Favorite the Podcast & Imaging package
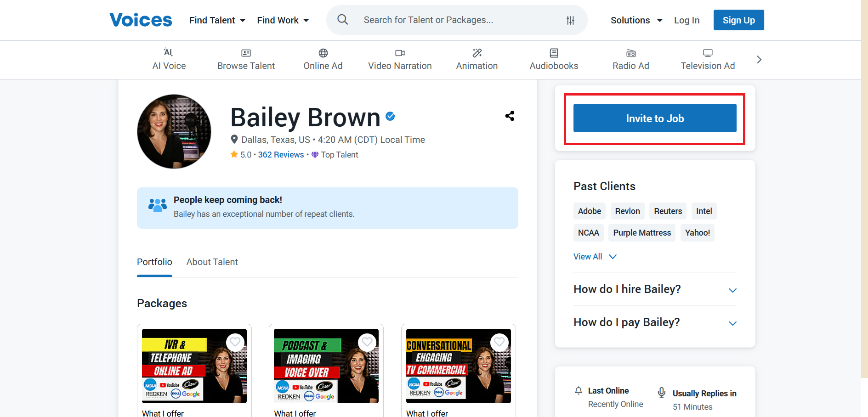This screenshot has width=868, height=417. 367,342
